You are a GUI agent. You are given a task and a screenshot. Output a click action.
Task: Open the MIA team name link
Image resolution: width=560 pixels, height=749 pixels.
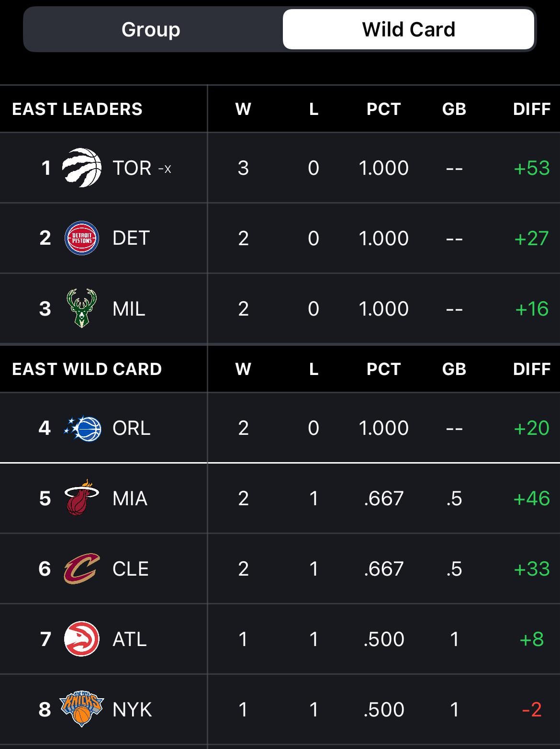tap(130, 499)
